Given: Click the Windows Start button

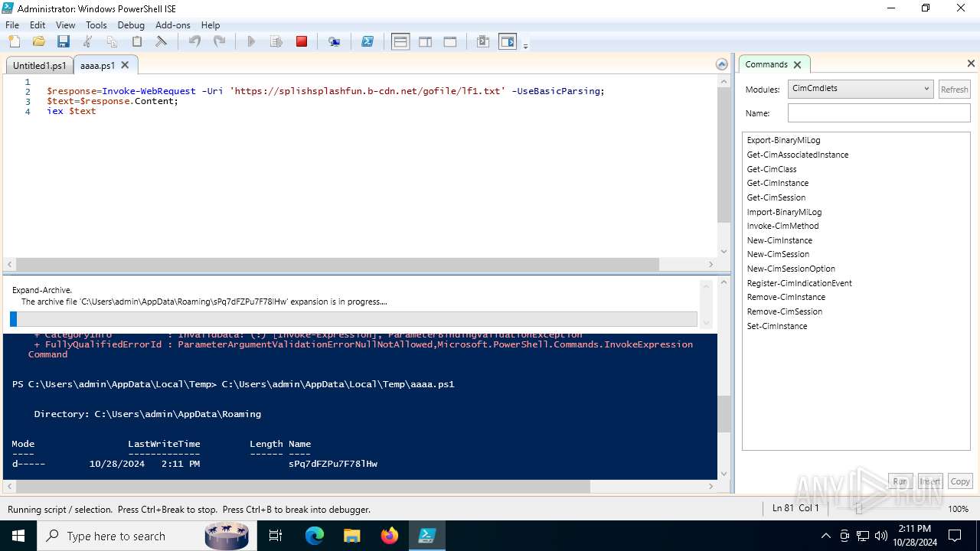Looking at the screenshot, I should click(18, 536).
